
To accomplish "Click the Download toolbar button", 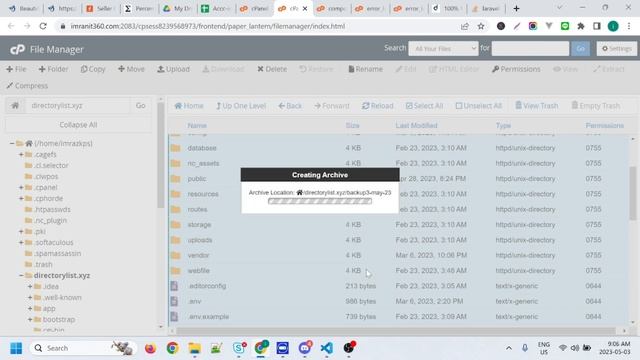I will click(223, 69).
